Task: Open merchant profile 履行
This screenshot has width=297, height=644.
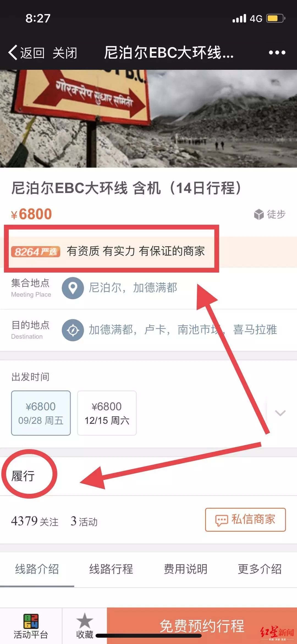Action: [x=23, y=476]
